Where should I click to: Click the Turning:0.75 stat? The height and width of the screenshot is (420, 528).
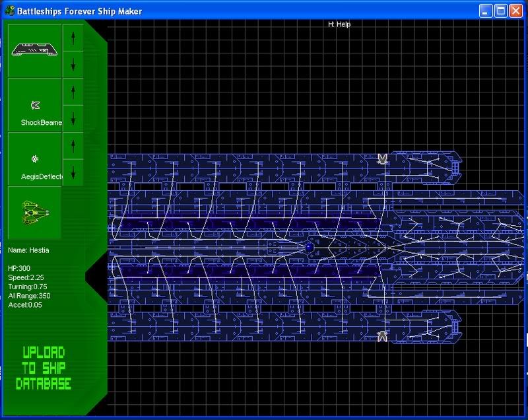click(x=28, y=287)
